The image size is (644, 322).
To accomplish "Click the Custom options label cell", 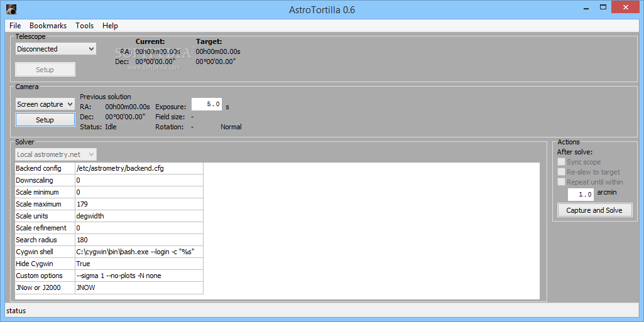I will 45,276.
